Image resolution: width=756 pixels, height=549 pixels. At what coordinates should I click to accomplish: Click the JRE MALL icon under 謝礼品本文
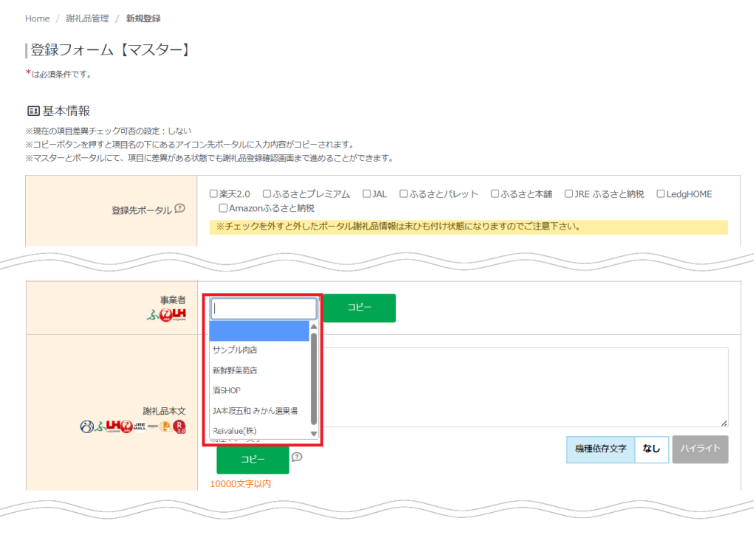(x=140, y=426)
